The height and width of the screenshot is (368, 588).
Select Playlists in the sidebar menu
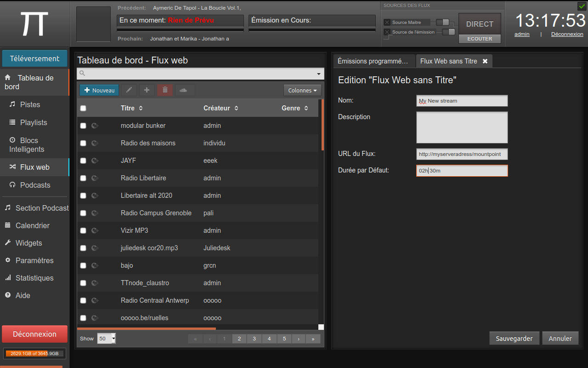[x=34, y=122]
